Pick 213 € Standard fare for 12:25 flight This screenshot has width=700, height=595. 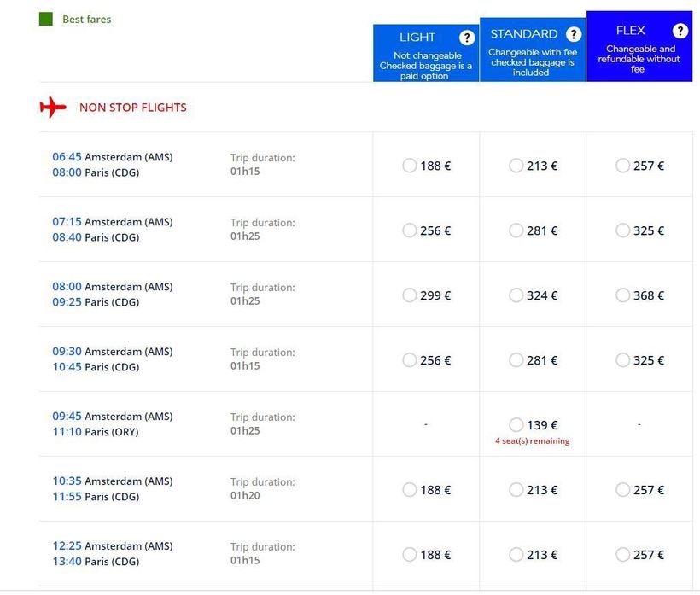[516, 555]
